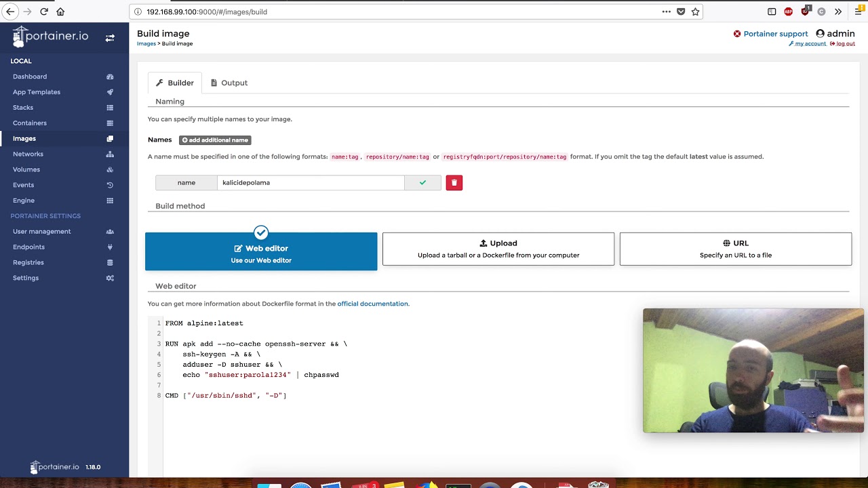Click the Endpoints plug icon
The height and width of the screenshot is (488, 868).
pos(110,247)
